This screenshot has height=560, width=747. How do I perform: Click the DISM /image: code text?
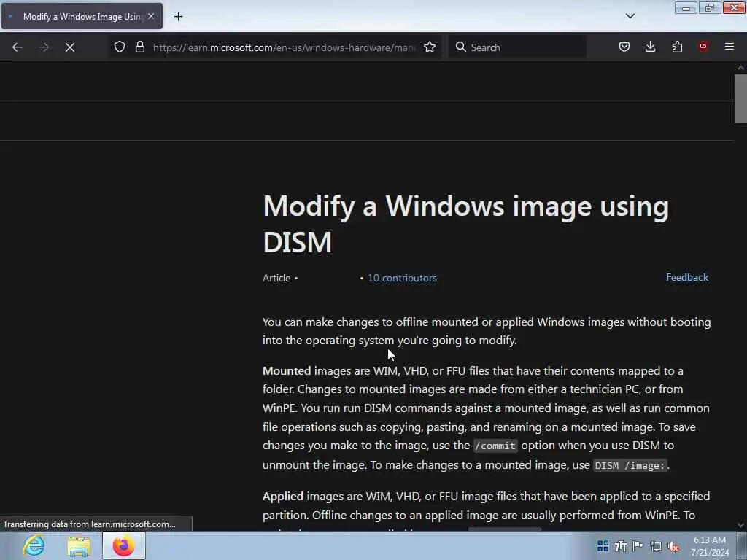click(630, 466)
